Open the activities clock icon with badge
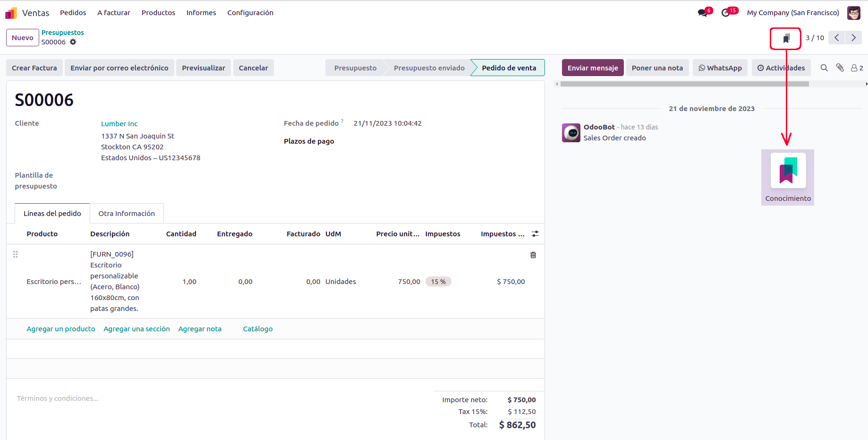 726,13
